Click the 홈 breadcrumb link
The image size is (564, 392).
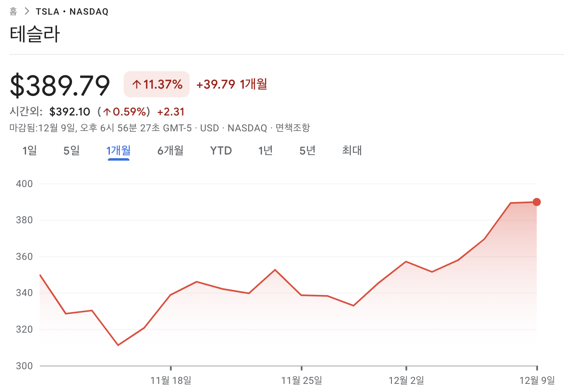(13, 11)
